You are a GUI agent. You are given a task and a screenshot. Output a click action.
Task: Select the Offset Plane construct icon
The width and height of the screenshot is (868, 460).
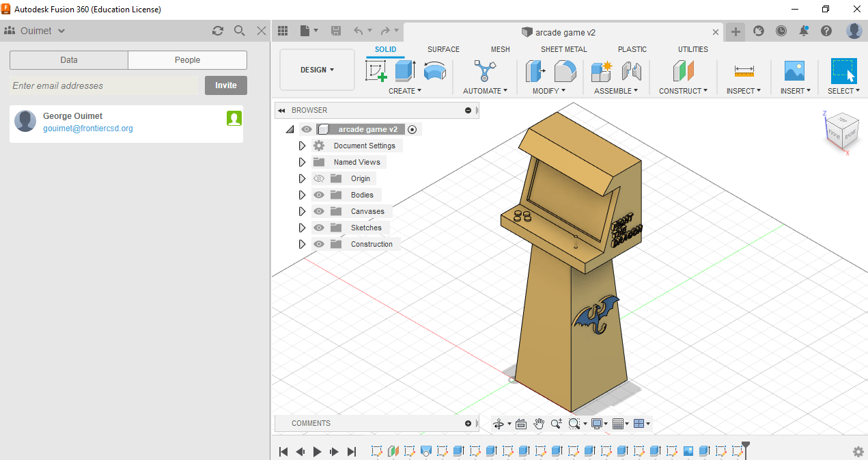683,71
